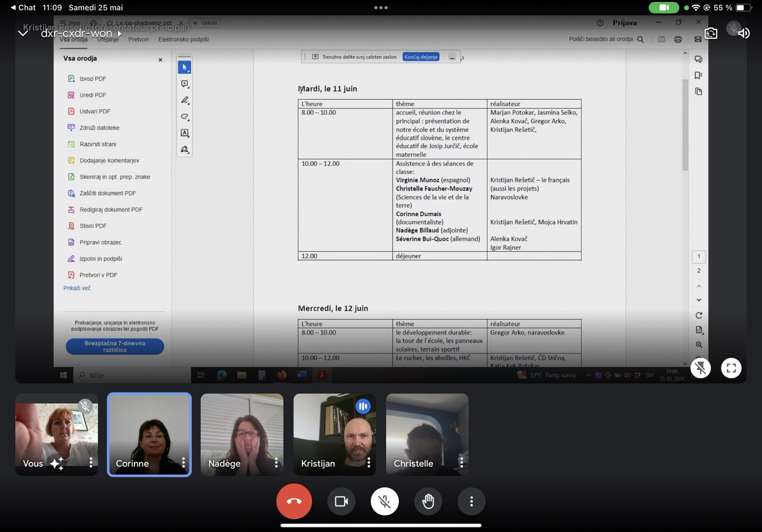Raise your hand in the meeting
Screen dimensions: 762x532
click(x=428, y=502)
